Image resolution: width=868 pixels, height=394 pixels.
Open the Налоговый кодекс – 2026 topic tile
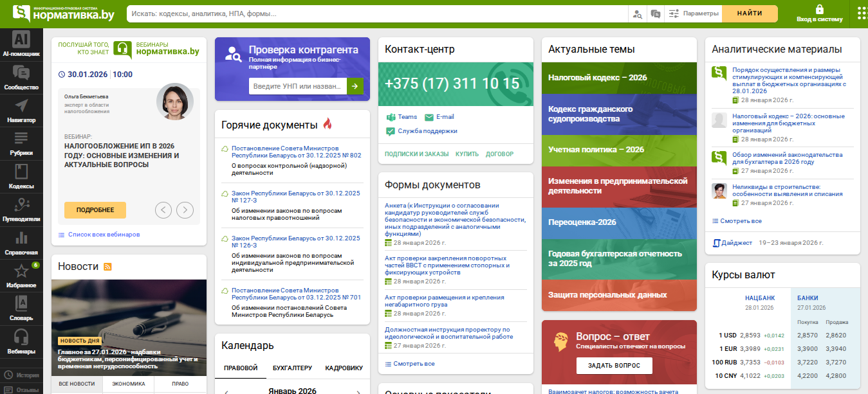click(x=619, y=78)
